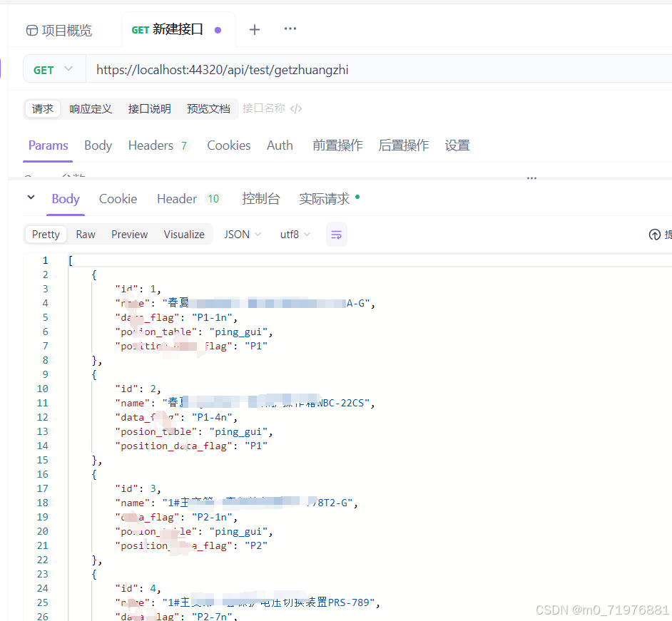Open the Visualize response tab
The height and width of the screenshot is (621, 672).
[183, 234]
